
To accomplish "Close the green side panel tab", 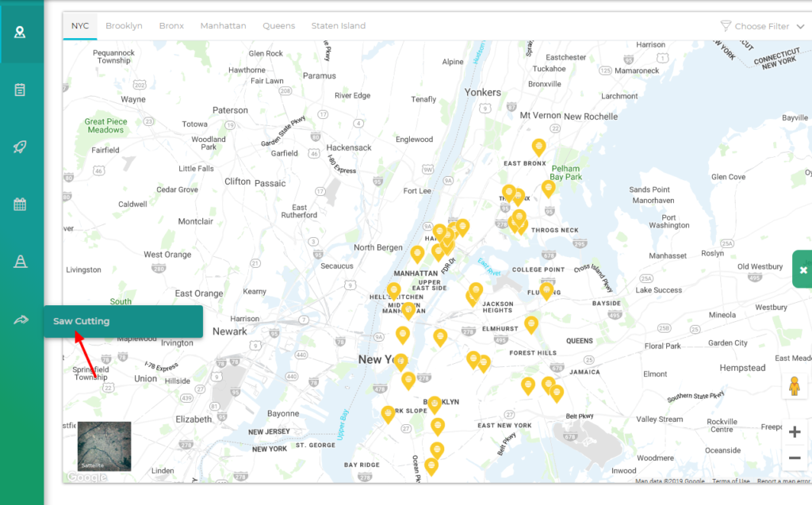I will 802,270.
